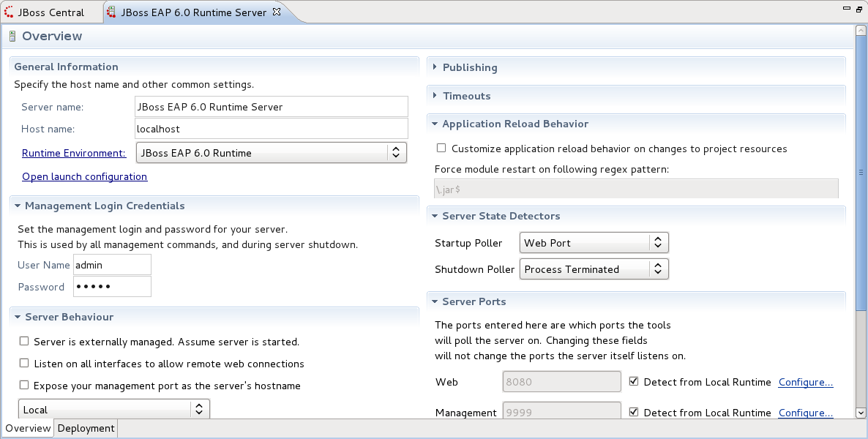Screen dimensions: 868x439
Task: Click the User Name field
Action: 112,265
